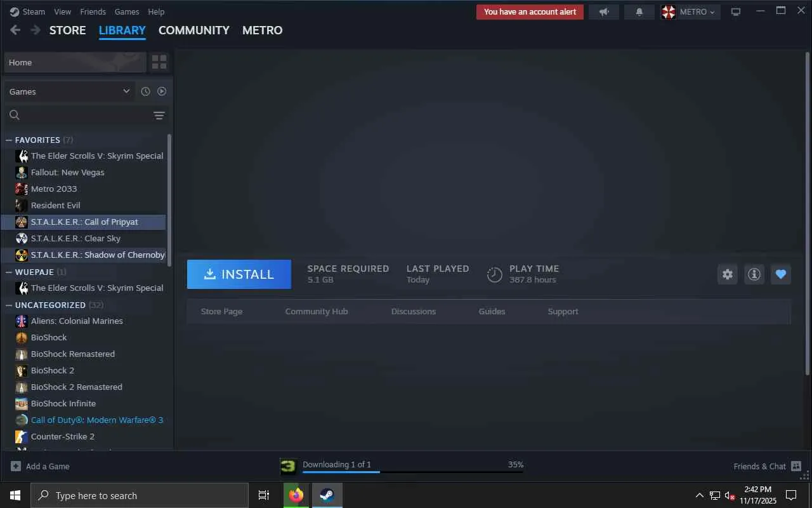812x508 pixels.
Task: Open the Discussions link
Action: point(414,312)
